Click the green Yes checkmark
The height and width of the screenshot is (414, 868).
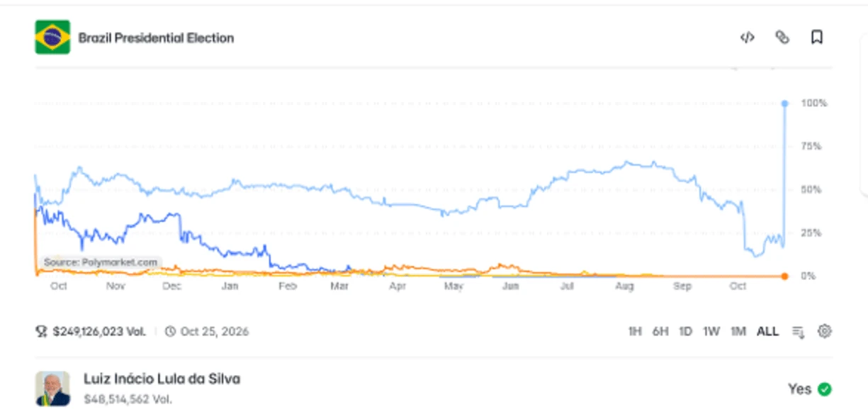pyautogui.click(x=825, y=389)
